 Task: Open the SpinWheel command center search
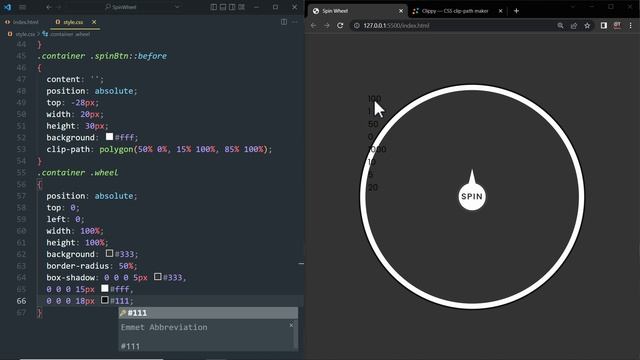tap(121, 7)
